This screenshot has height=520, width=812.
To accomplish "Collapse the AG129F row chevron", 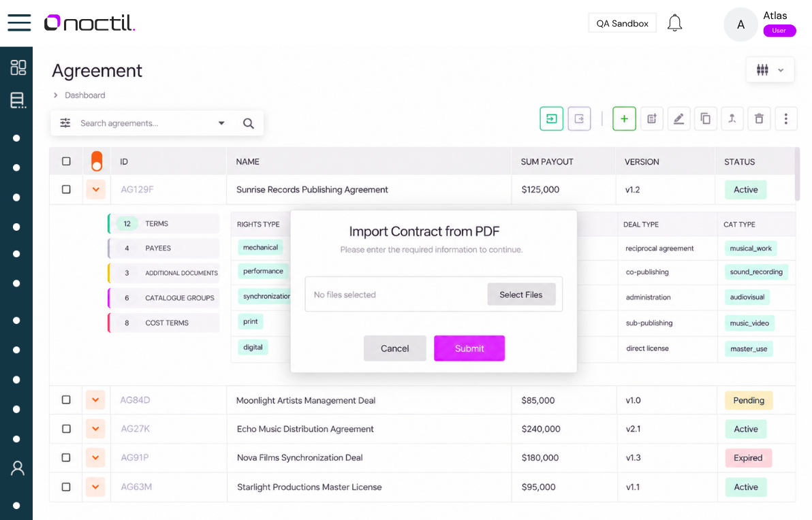I will tap(96, 189).
